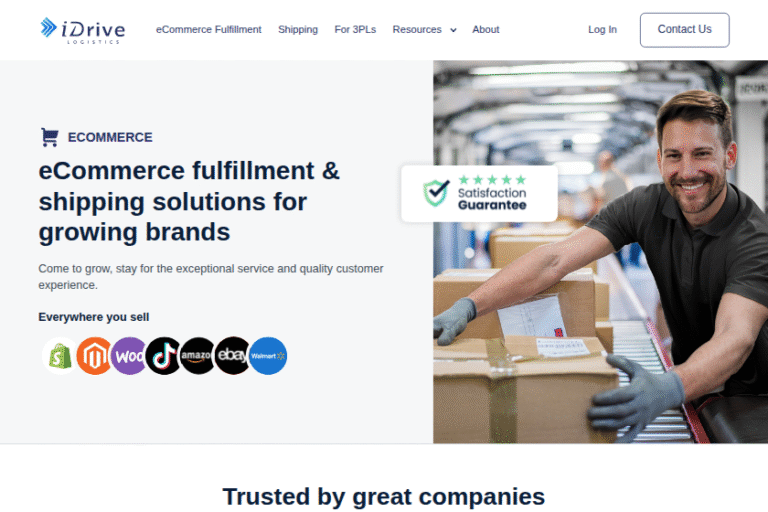Select the Amazon marketplace icon
768x512 pixels.
198,356
